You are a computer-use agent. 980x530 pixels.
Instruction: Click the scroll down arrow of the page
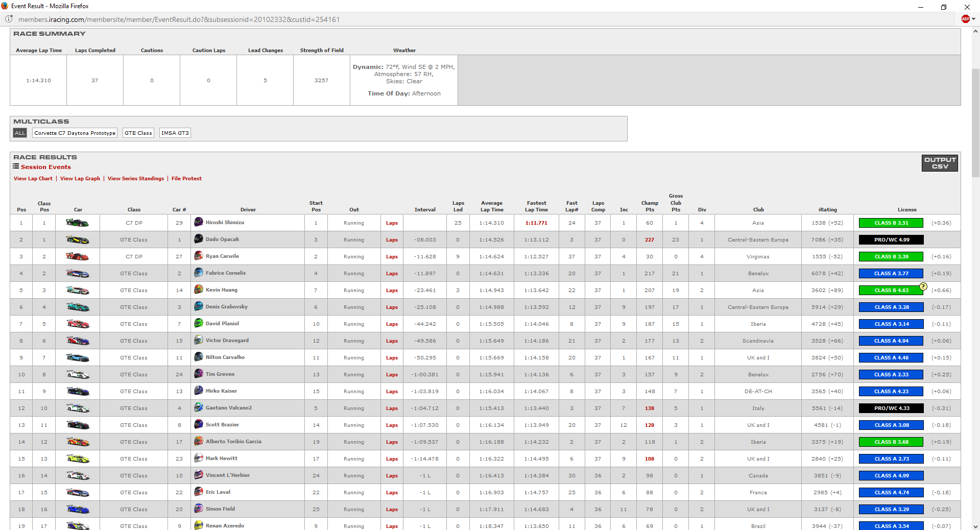click(975, 526)
